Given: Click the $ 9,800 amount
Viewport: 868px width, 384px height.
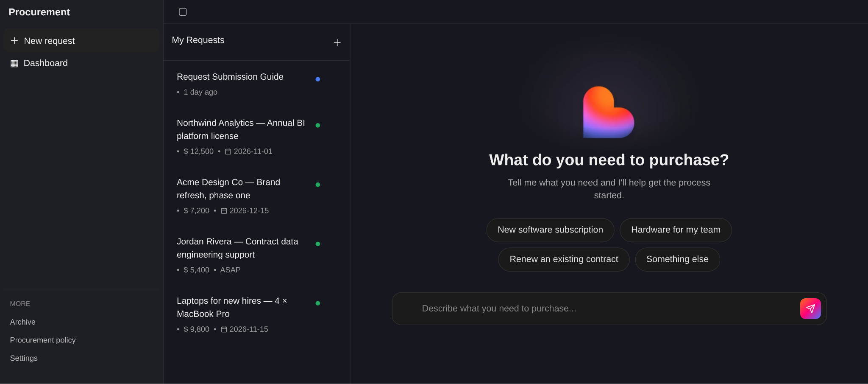Looking at the screenshot, I should point(196,329).
